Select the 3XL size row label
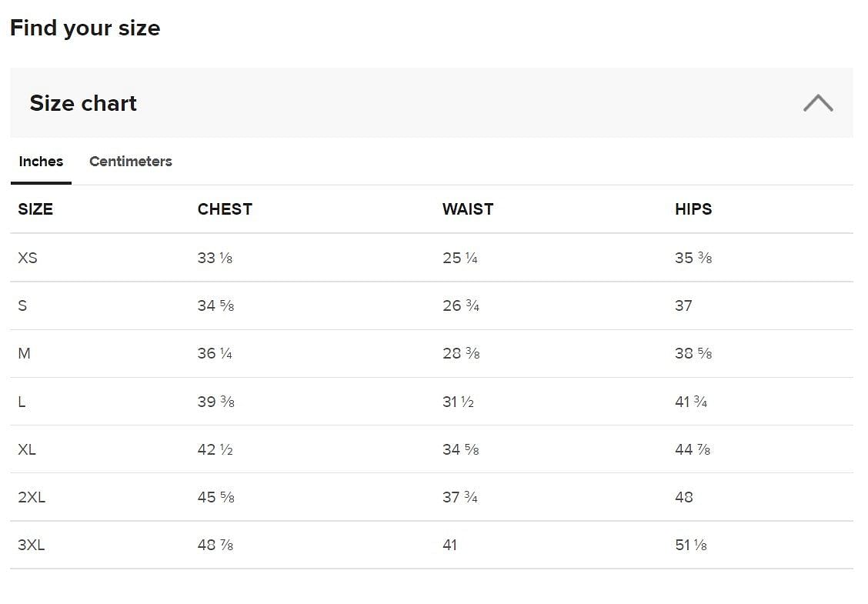Screen dimensions: 868x604 click(x=32, y=545)
